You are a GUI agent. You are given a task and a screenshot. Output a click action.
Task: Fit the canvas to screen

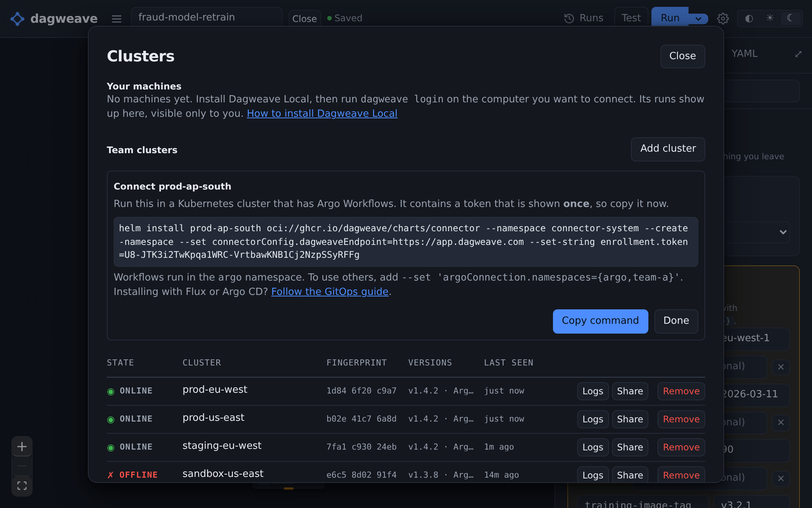click(x=22, y=486)
